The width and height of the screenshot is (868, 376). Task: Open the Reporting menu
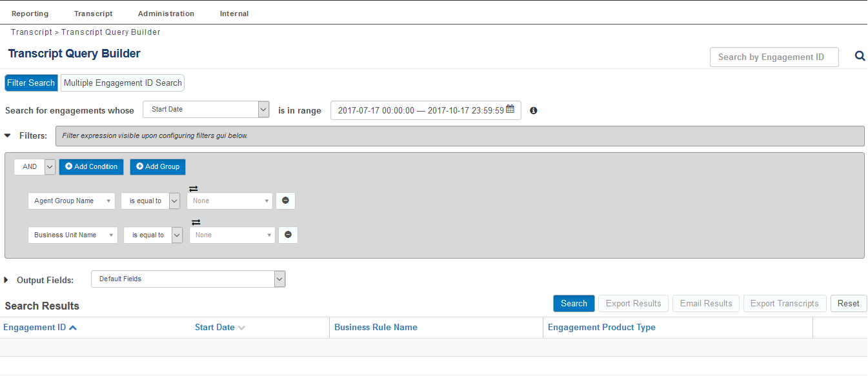click(30, 14)
